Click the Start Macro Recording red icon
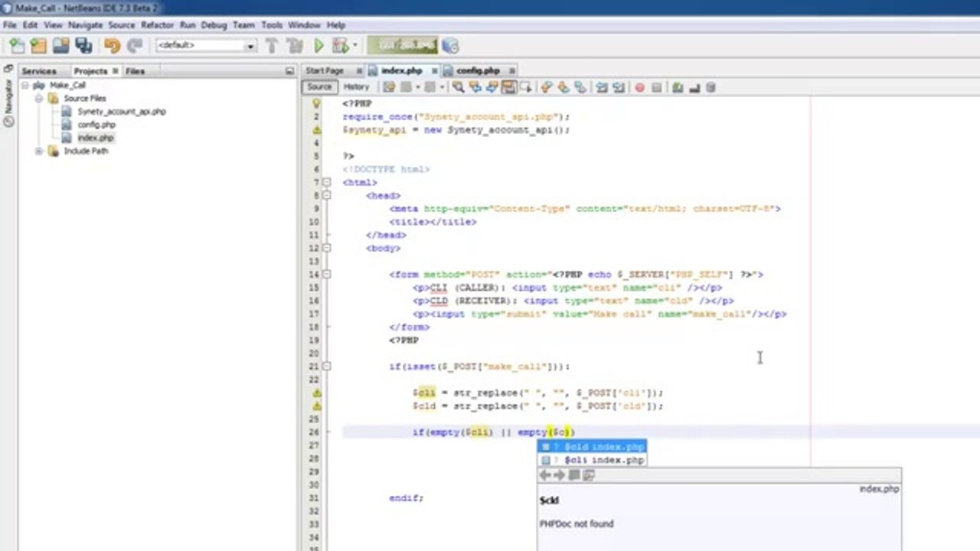Viewport: 980px width, 551px height. 639,87
